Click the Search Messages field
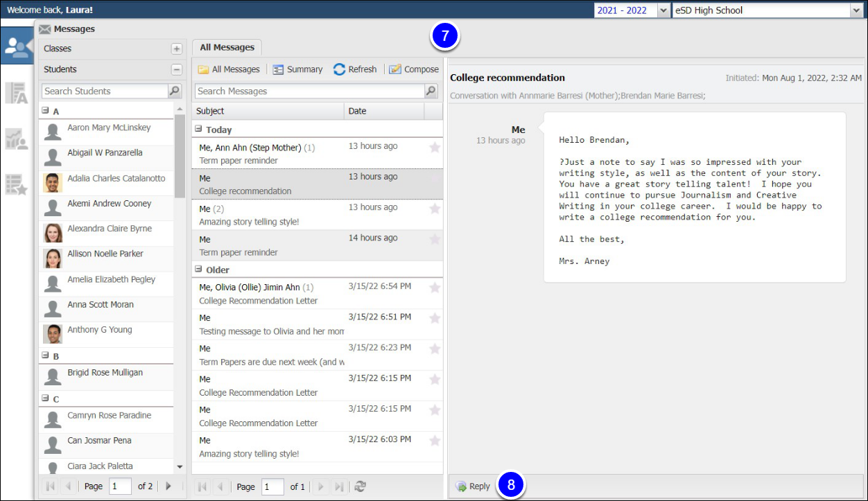The width and height of the screenshot is (868, 501). click(309, 91)
